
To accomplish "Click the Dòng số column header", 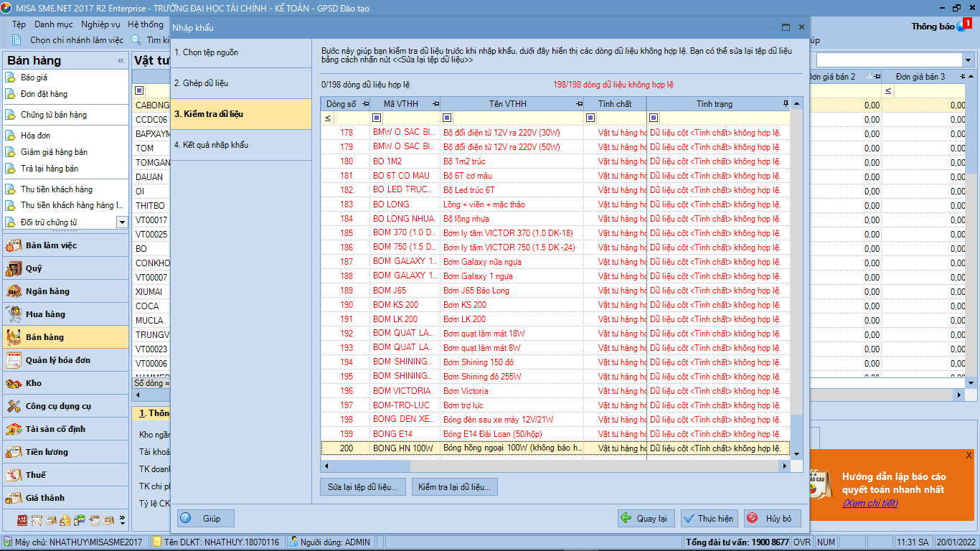I will 346,104.
